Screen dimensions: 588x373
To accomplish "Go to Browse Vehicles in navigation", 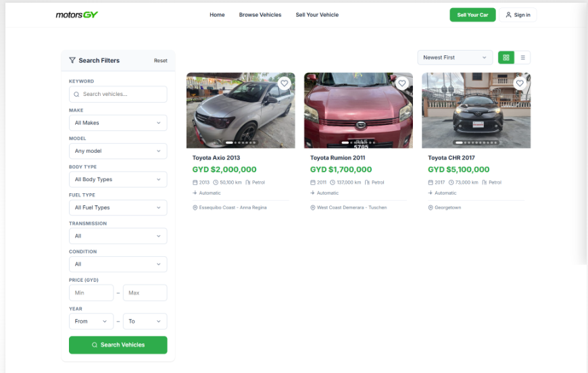I will (260, 15).
